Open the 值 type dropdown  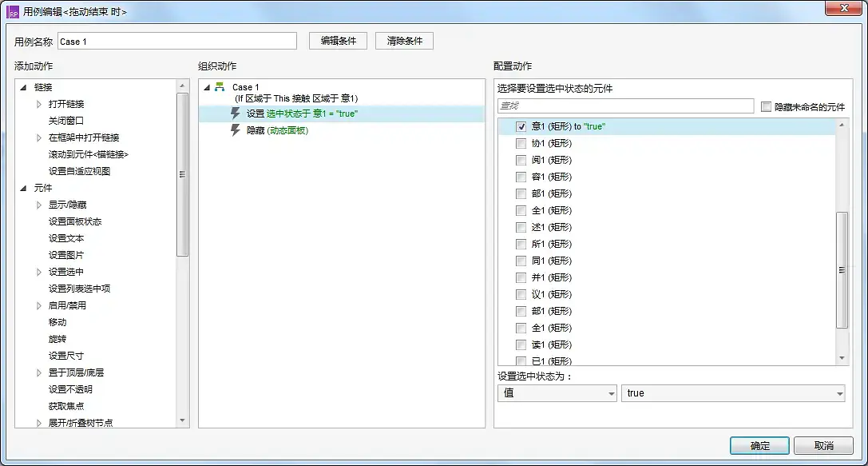[x=557, y=393]
